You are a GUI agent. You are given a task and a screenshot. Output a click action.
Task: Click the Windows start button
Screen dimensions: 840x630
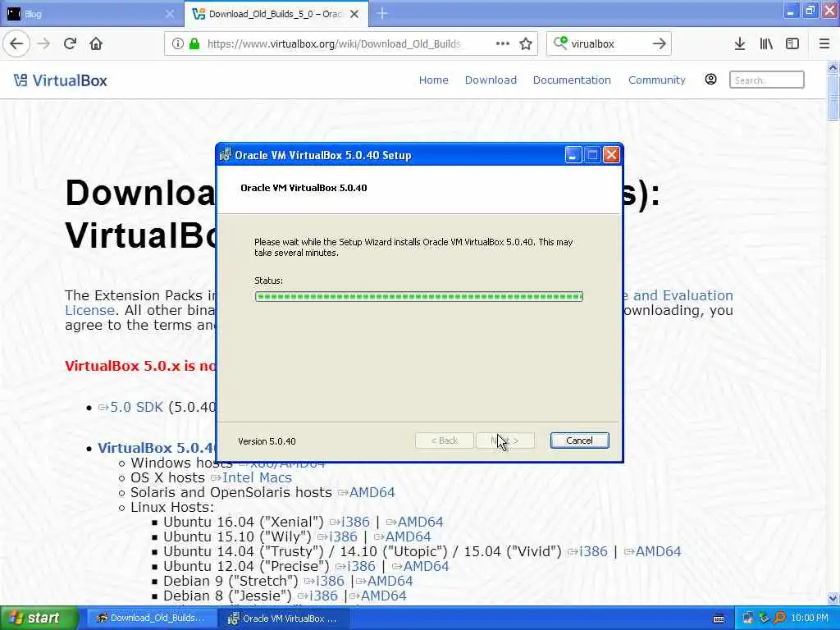39,619
